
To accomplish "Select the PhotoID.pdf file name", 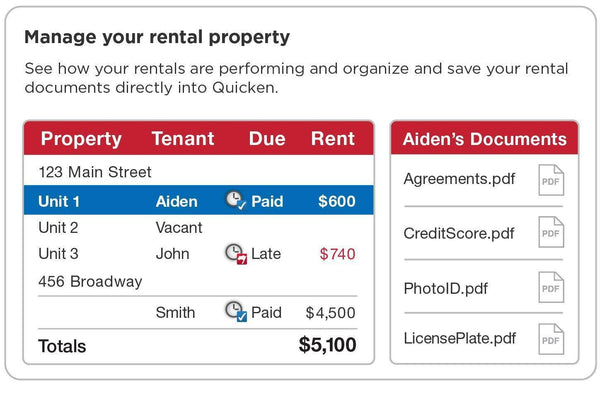I will click(448, 288).
